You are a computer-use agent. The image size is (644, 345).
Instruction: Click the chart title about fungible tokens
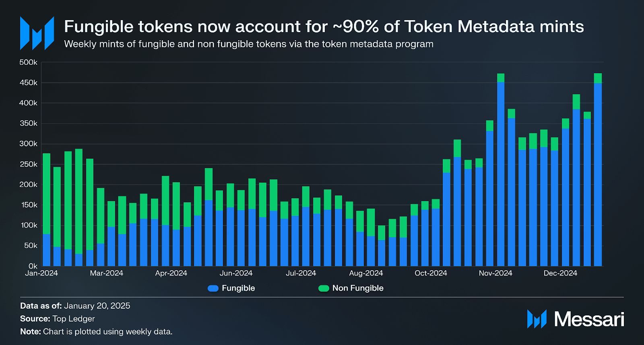click(324, 27)
